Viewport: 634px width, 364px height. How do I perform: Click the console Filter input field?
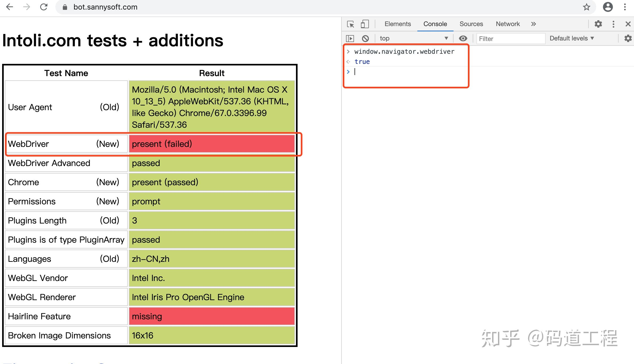pyautogui.click(x=510, y=39)
